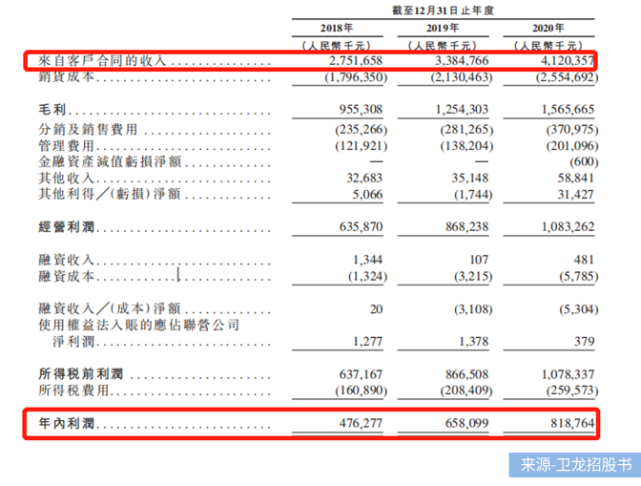The image size is (641, 486).
Task: Click the 来源-卫龙招股书 source label
Action: point(578,467)
